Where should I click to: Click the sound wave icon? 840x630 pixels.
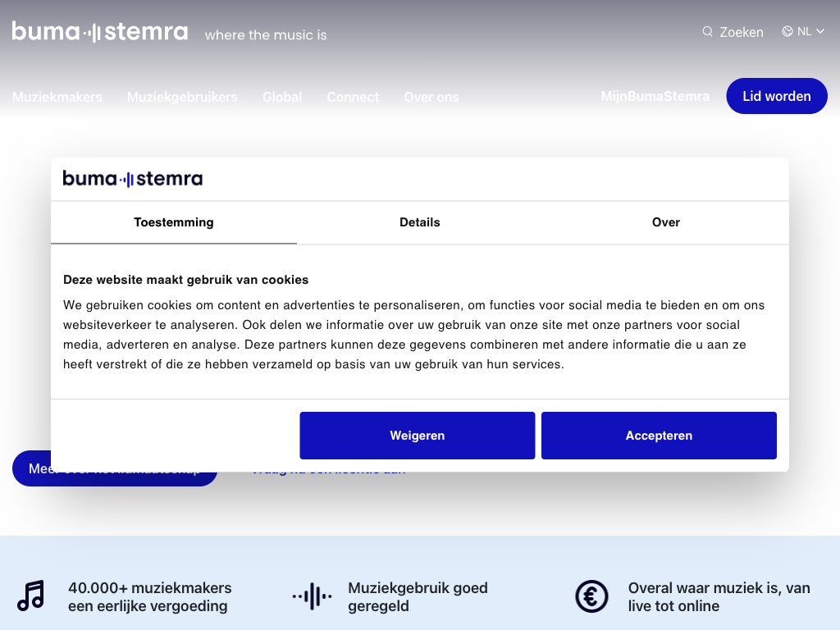[x=312, y=596]
